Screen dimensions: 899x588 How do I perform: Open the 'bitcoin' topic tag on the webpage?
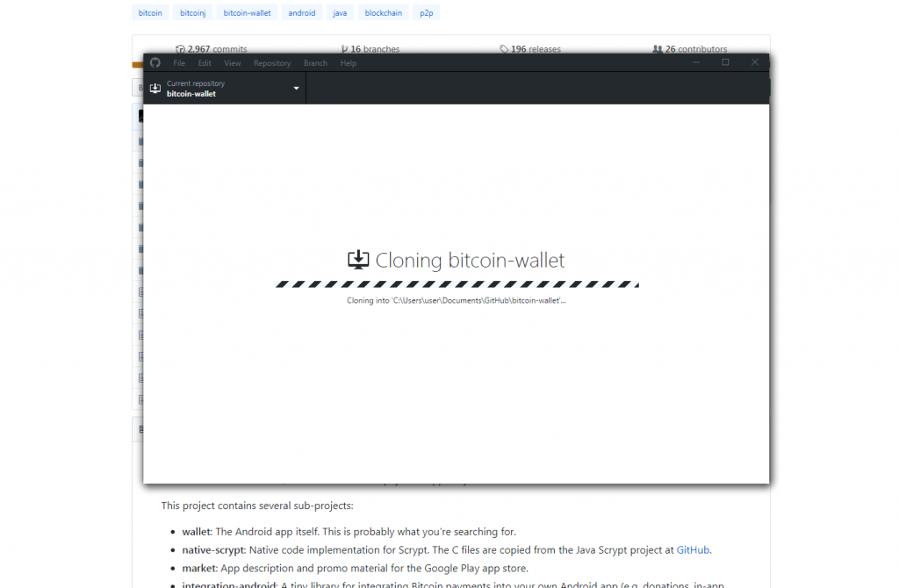pyautogui.click(x=150, y=12)
